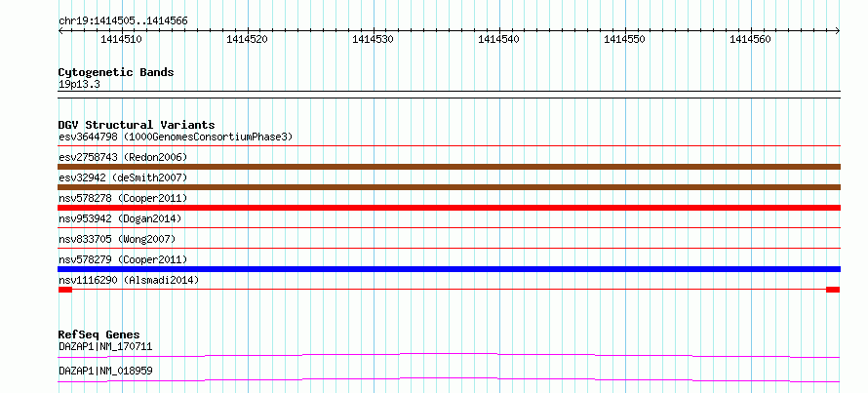
Task: Open variant nsv833705 (Wong2007) label
Action: pyautogui.click(x=117, y=239)
